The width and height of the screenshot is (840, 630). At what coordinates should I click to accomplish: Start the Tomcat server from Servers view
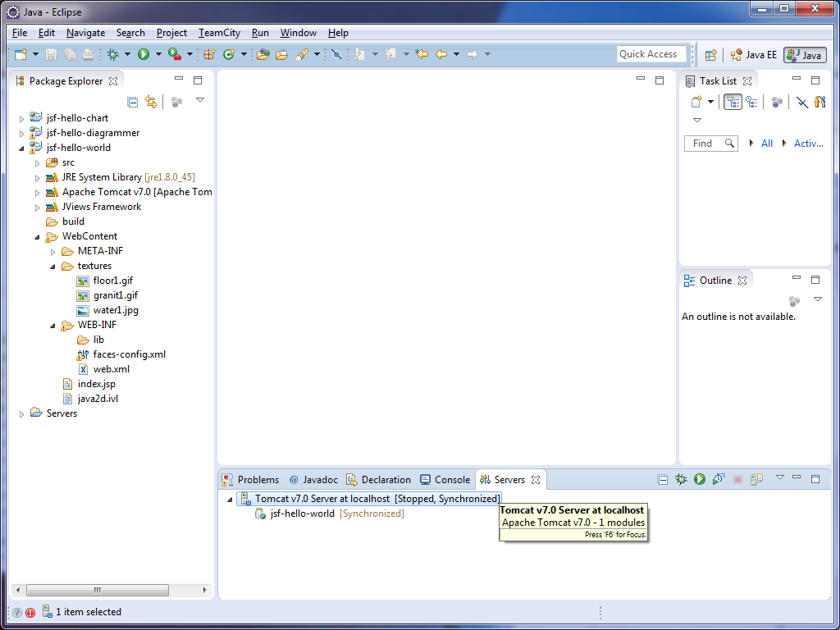[700, 479]
